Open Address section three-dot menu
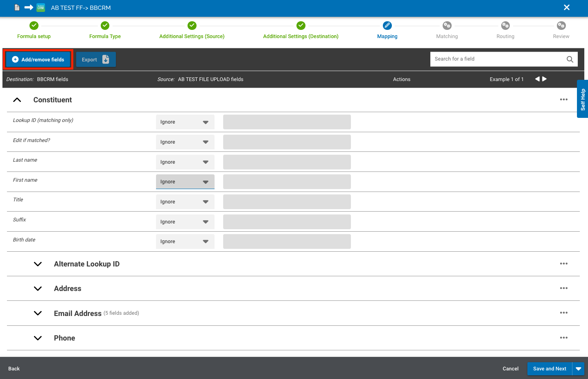The height and width of the screenshot is (379, 588). pos(564,288)
